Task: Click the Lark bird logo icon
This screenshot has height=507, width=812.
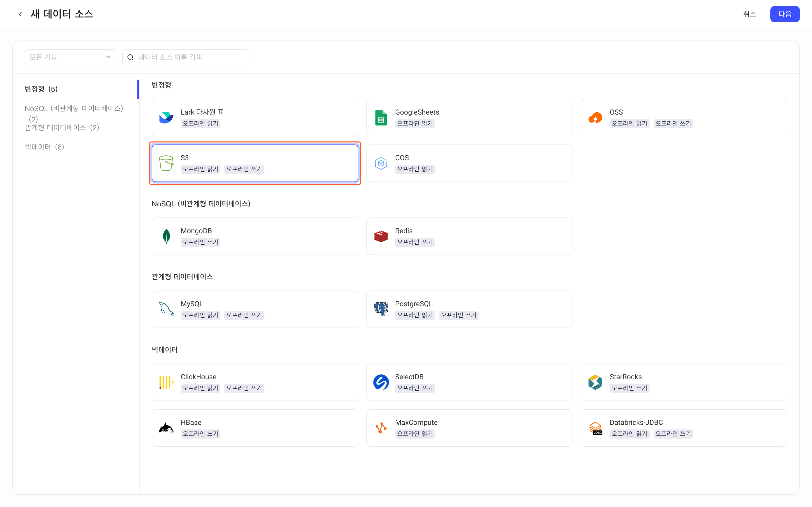Action: (x=166, y=118)
